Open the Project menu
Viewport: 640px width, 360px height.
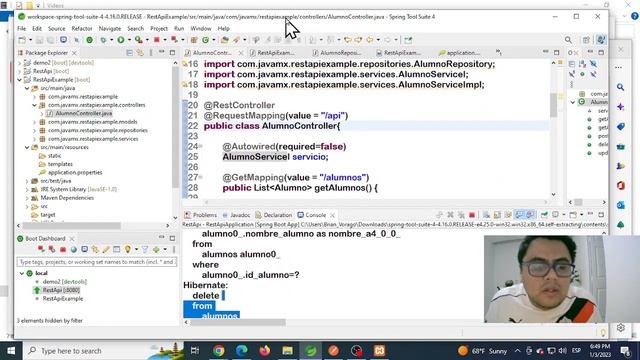pyautogui.click(x=159, y=29)
